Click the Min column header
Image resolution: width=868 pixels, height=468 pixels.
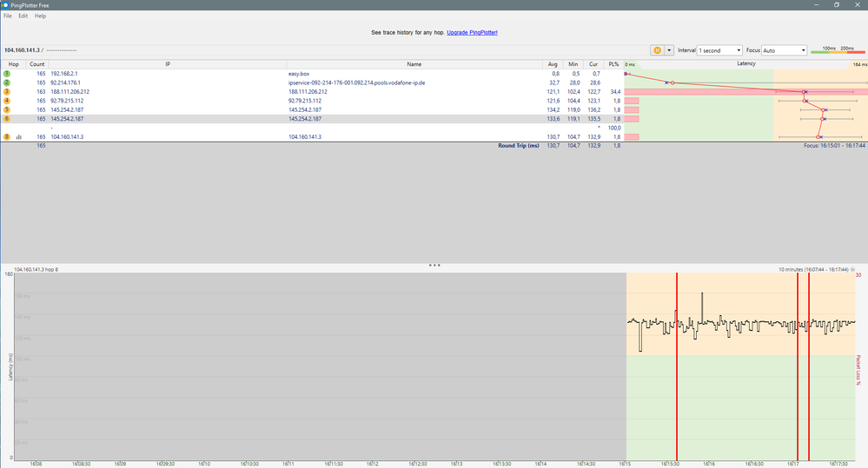coord(573,64)
